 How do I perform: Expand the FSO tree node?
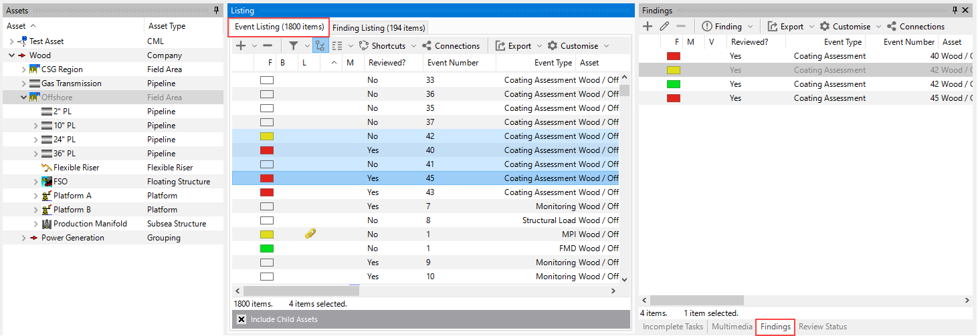coord(35,182)
